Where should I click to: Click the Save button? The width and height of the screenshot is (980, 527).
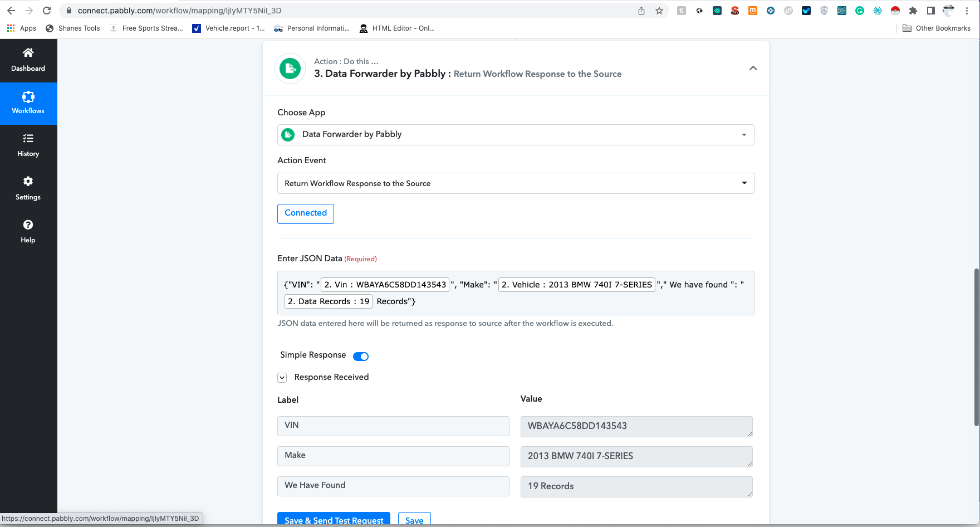click(414, 520)
